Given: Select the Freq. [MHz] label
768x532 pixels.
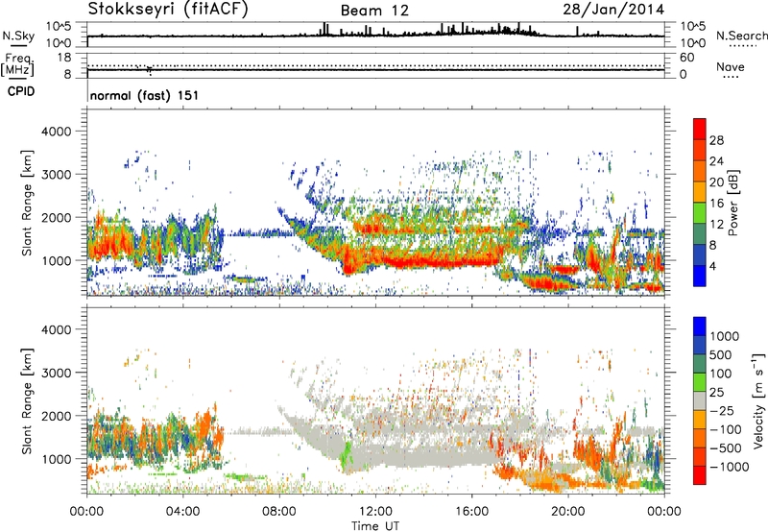Looking at the screenshot, I should [18, 65].
